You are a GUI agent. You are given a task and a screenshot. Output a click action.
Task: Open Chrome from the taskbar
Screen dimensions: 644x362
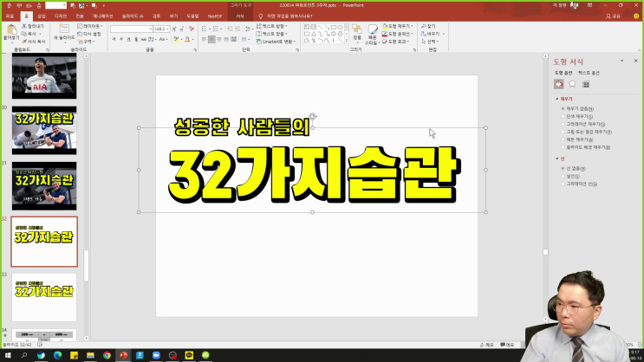click(x=107, y=355)
